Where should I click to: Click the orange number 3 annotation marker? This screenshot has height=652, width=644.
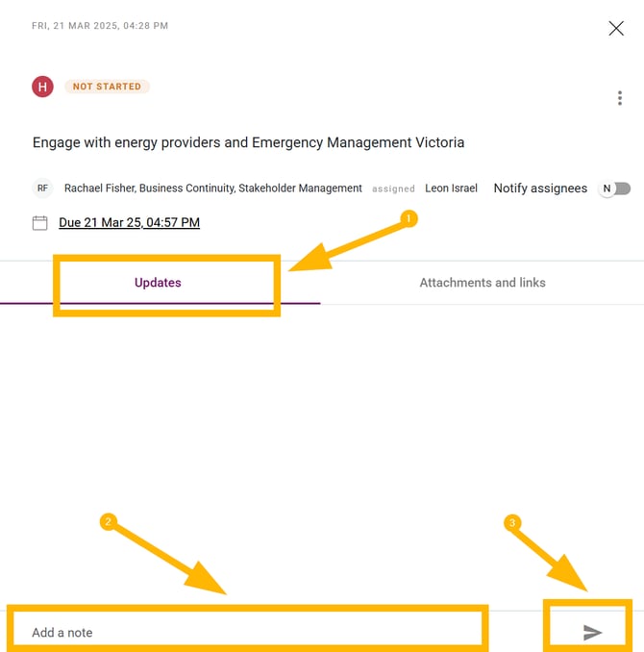(512, 523)
